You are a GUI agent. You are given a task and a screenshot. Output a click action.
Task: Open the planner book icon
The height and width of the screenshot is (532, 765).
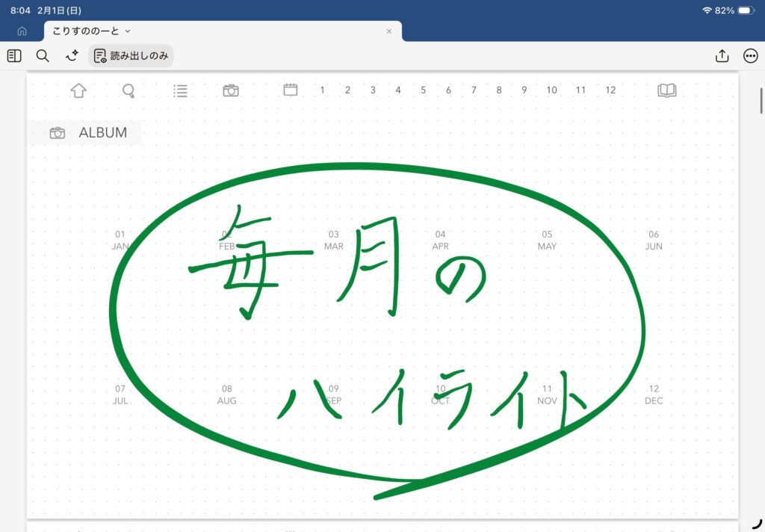pos(666,90)
